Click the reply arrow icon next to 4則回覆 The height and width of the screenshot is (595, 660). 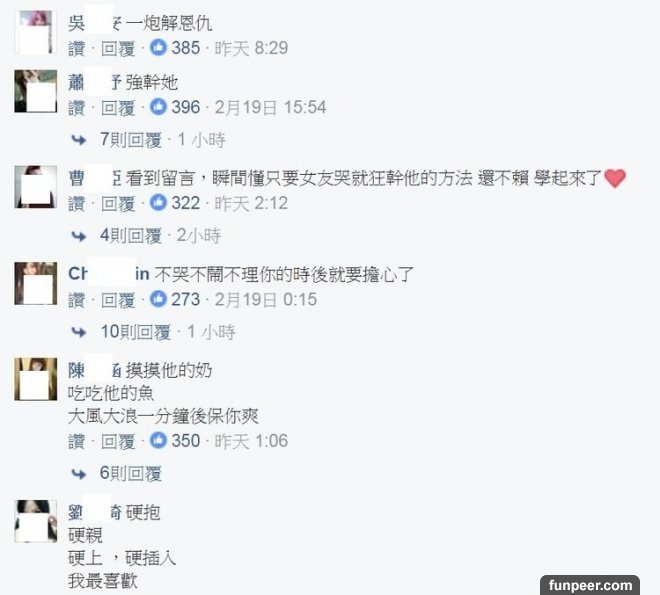(79, 236)
